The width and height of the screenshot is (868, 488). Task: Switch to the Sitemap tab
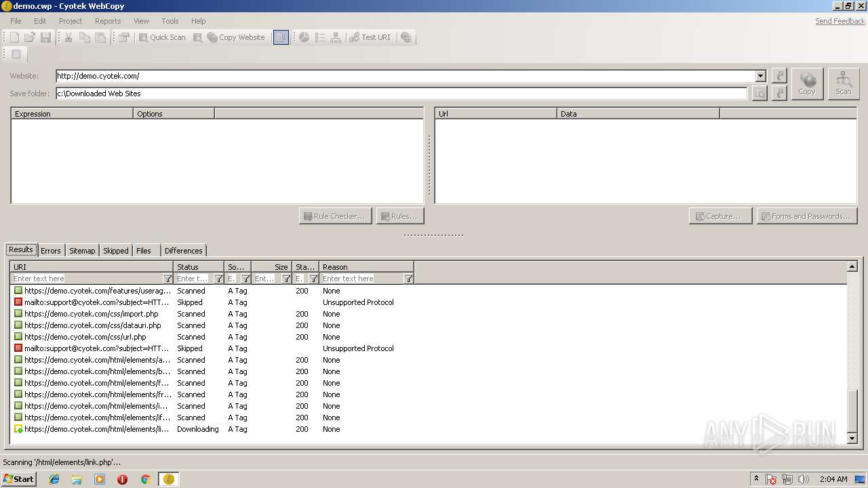point(82,251)
